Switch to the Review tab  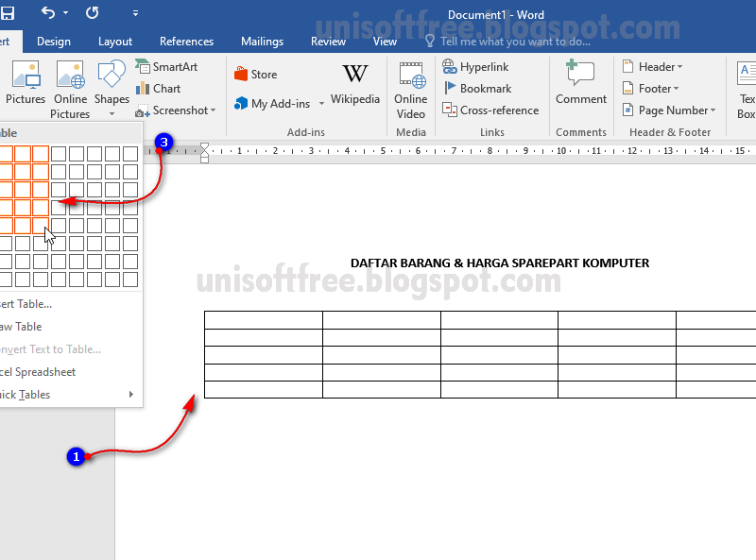tap(328, 42)
